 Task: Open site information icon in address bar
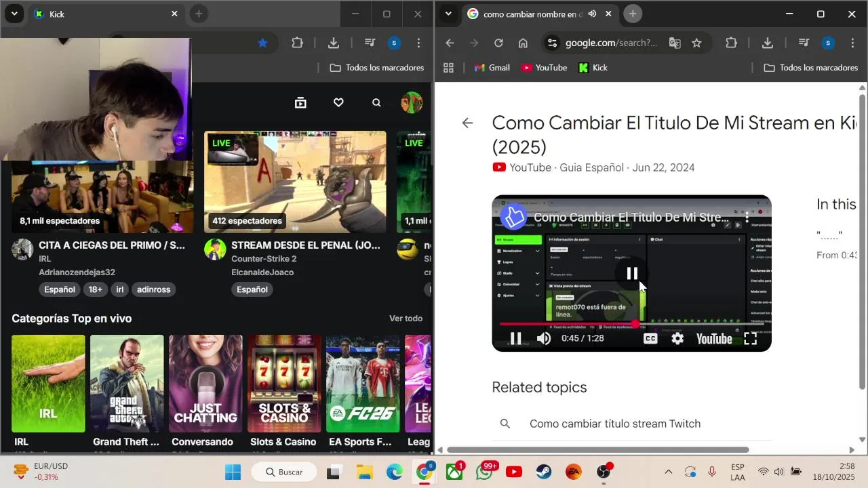coord(552,43)
